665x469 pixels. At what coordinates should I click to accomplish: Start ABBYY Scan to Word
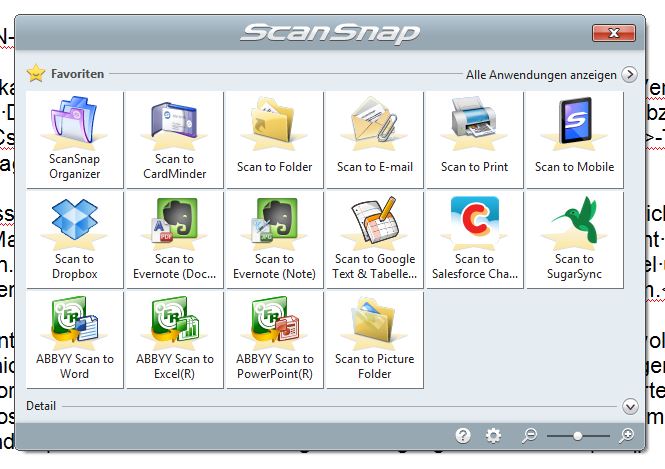tap(75, 340)
